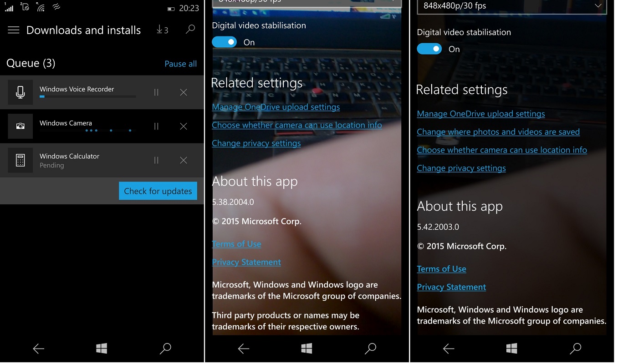Open Change privacy settings in right screen
The image size is (618, 364).
point(461,168)
